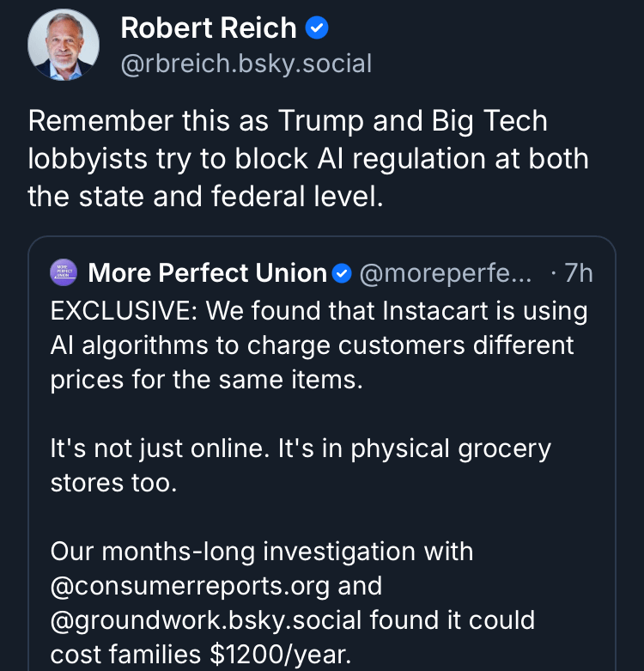The height and width of the screenshot is (671, 644).
Task: Open the More Perfect Union account name
Action: (x=207, y=273)
